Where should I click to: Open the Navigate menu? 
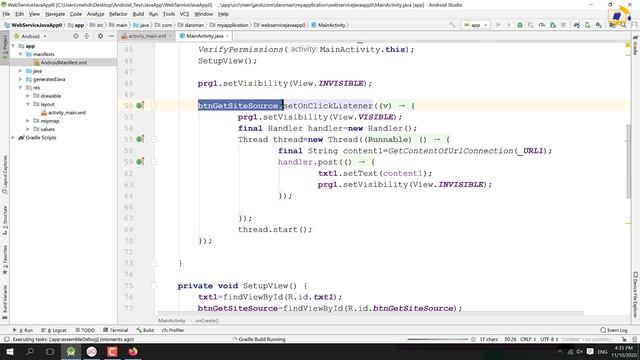tap(55, 14)
